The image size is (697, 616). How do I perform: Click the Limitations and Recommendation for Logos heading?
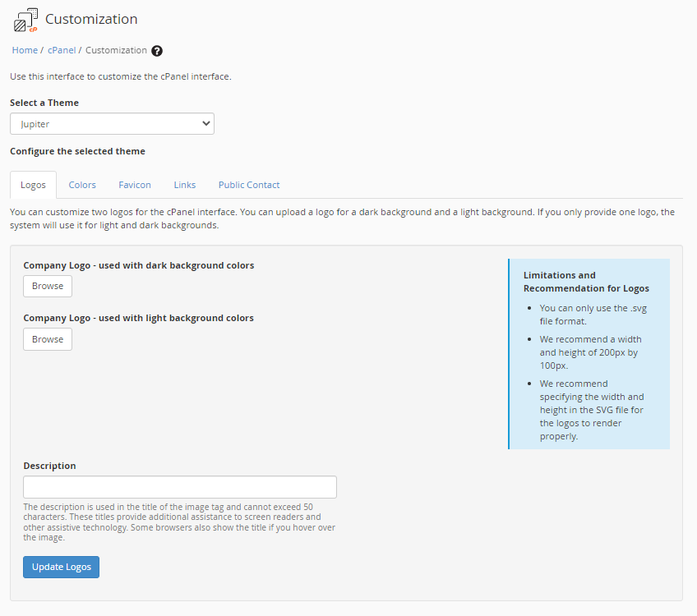click(586, 282)
